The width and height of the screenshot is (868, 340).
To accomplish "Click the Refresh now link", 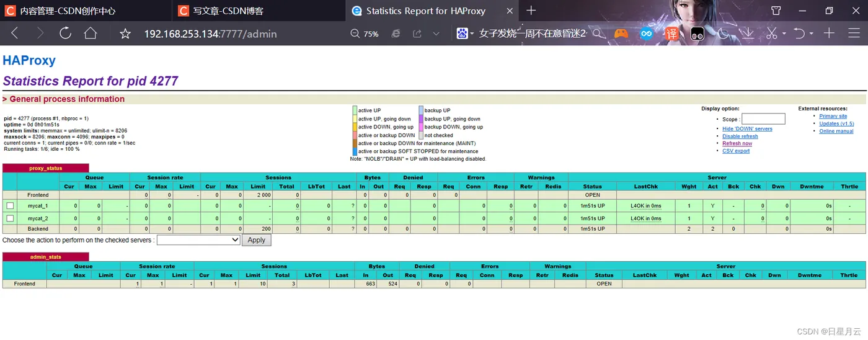I will (737, 143).
